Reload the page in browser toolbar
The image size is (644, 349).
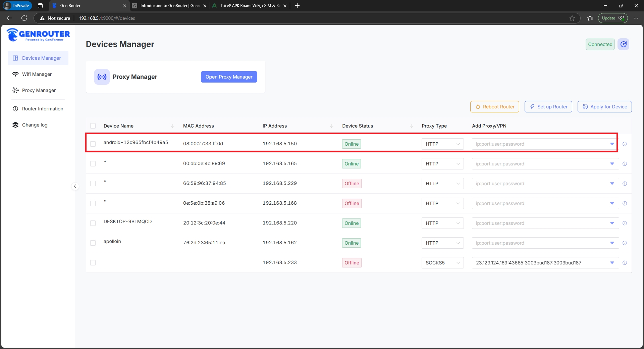(x=24, y=18)
